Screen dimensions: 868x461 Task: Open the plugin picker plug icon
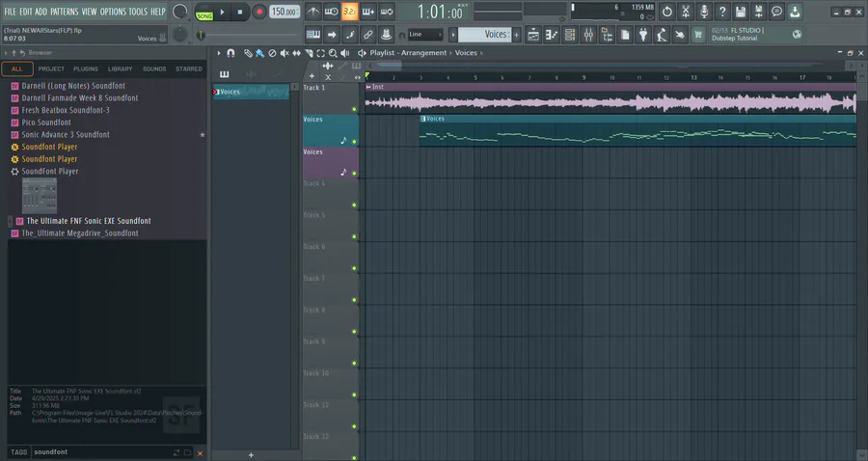643,35
